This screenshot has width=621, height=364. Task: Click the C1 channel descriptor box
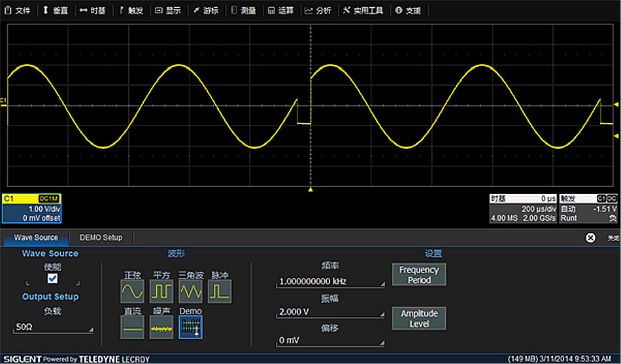pyautogui.click(x=31, y=208)
